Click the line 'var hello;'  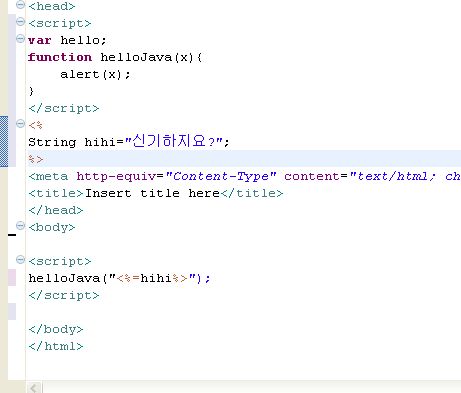point(67,40)
